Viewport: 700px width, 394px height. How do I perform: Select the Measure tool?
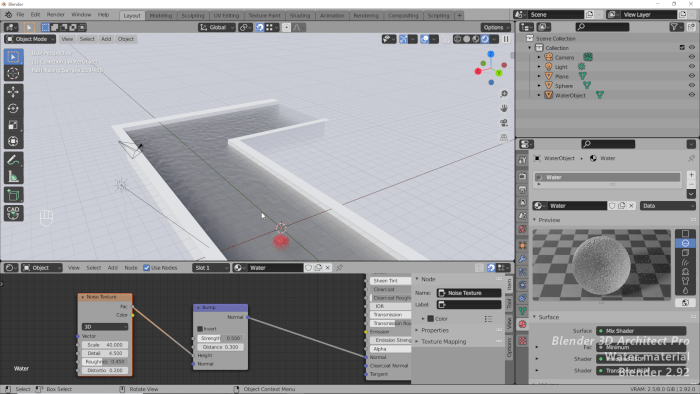tap(13, 177)
